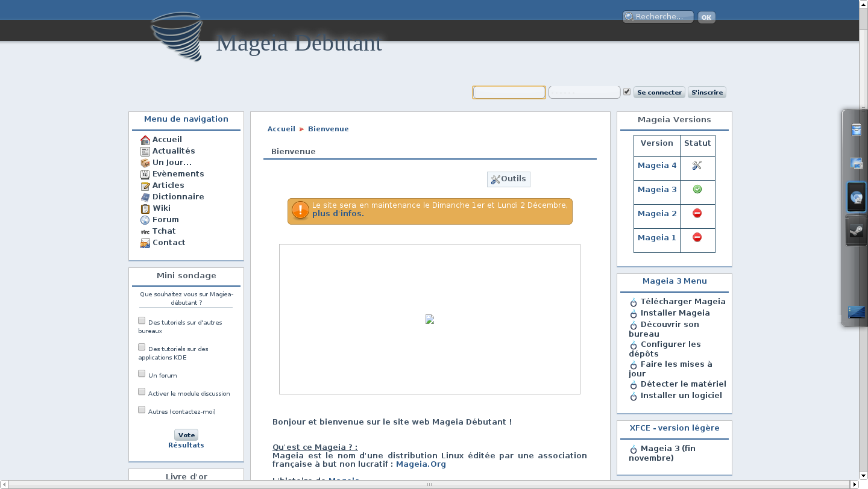
Task: Click the Mageia 3 green check status icon
Action: [x=697, y=189]
